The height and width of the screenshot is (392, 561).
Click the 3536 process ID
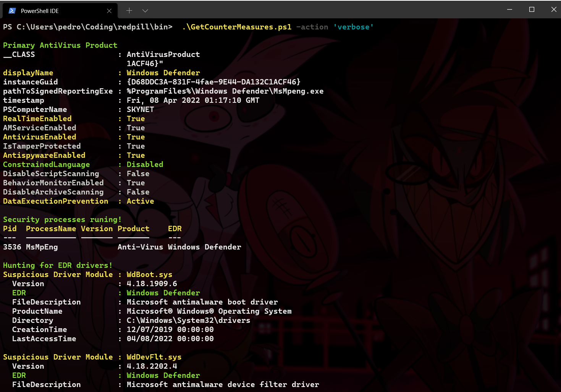[12, 247]
